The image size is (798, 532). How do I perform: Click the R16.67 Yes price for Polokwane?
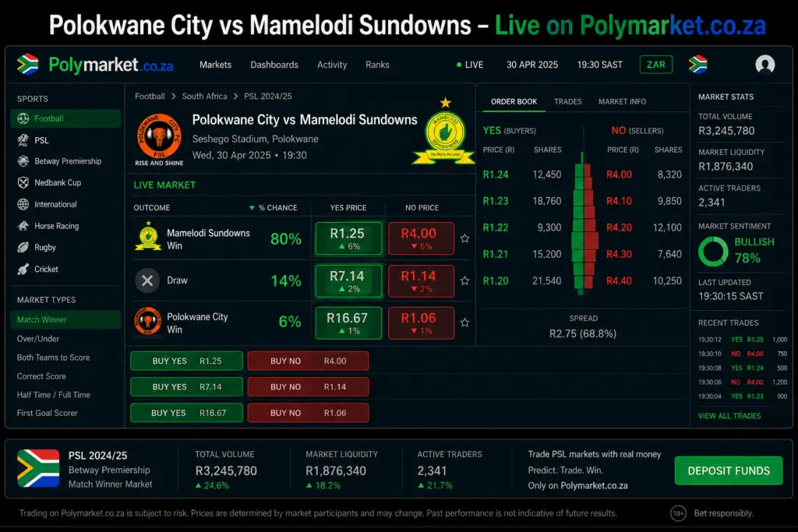click(348, 322)
